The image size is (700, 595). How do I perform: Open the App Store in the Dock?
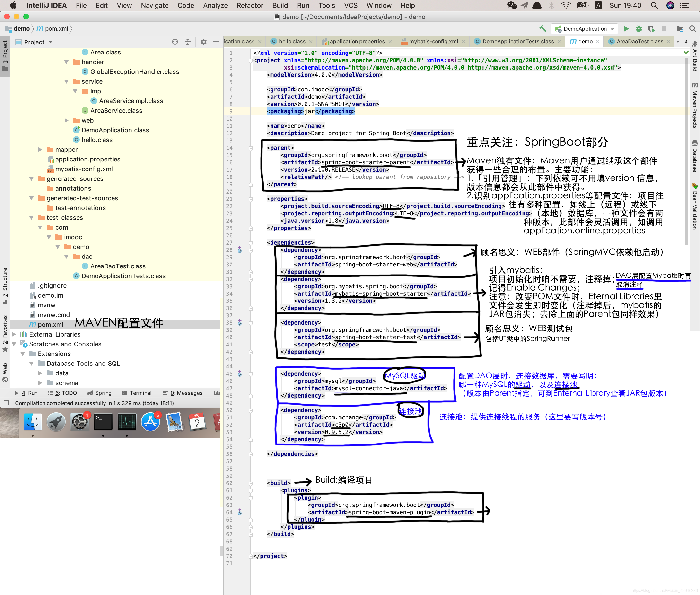point(150,422)
